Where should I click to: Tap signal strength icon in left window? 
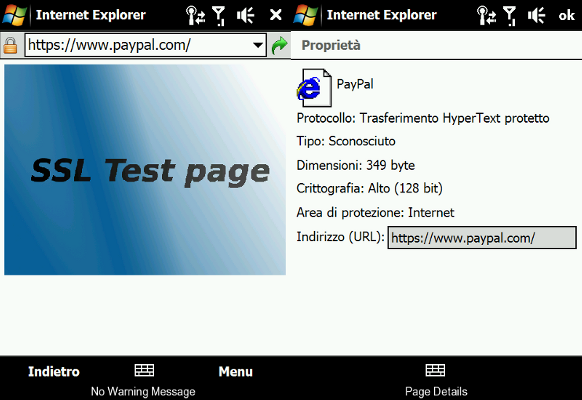(219, 16)
